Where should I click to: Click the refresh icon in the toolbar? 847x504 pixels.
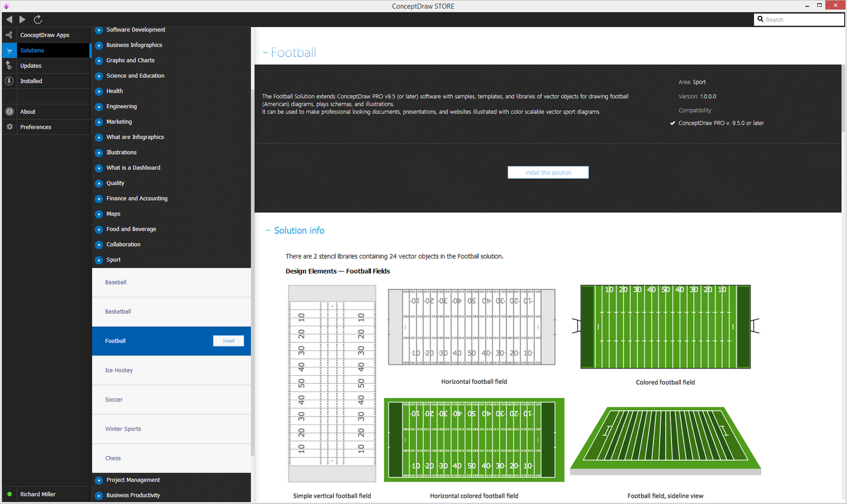click(38, 19)
